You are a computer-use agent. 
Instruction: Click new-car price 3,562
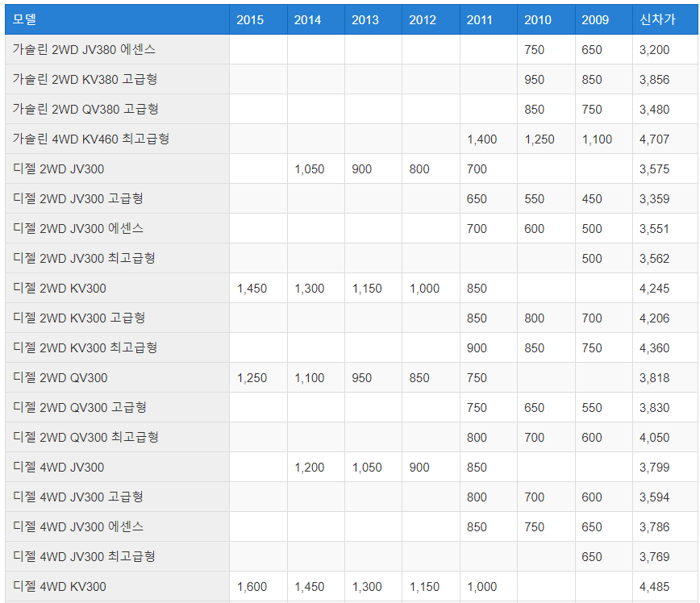coord(654,259)
